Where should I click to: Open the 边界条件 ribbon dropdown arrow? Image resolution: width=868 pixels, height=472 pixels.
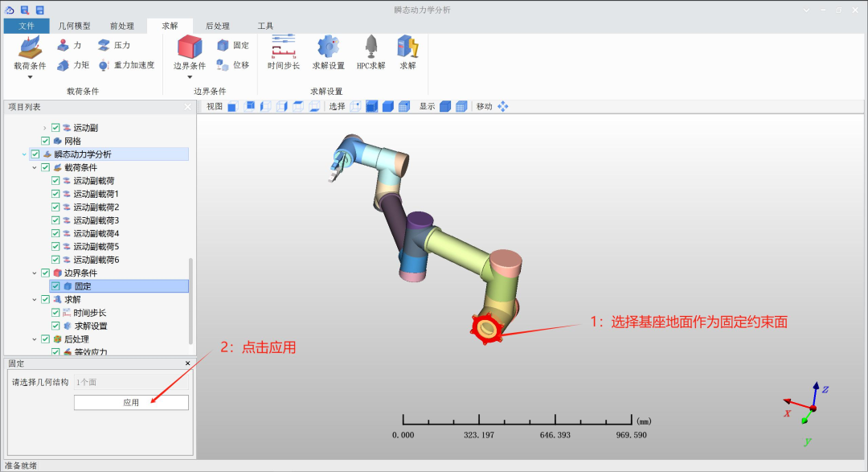coord(190,77)
